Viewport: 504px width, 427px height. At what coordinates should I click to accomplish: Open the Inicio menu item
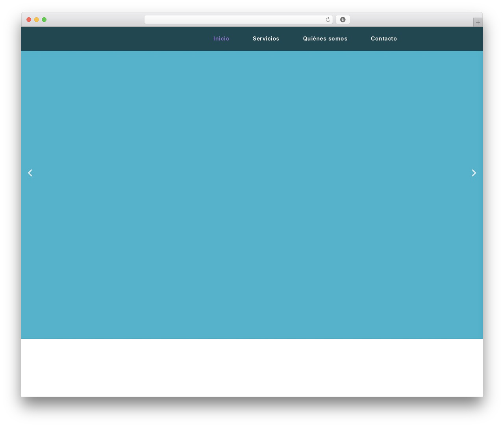221,39
